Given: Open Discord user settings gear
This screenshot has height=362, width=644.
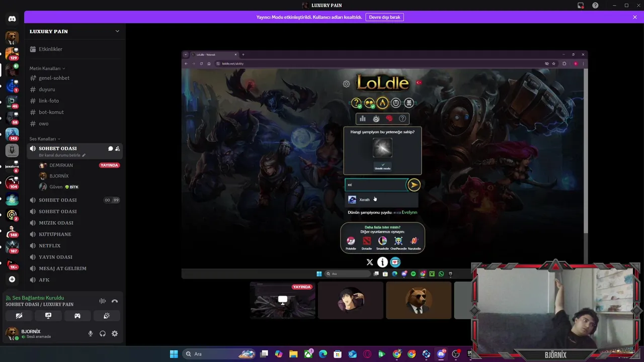Looking at the screenshot, I should tap(115, 333).
